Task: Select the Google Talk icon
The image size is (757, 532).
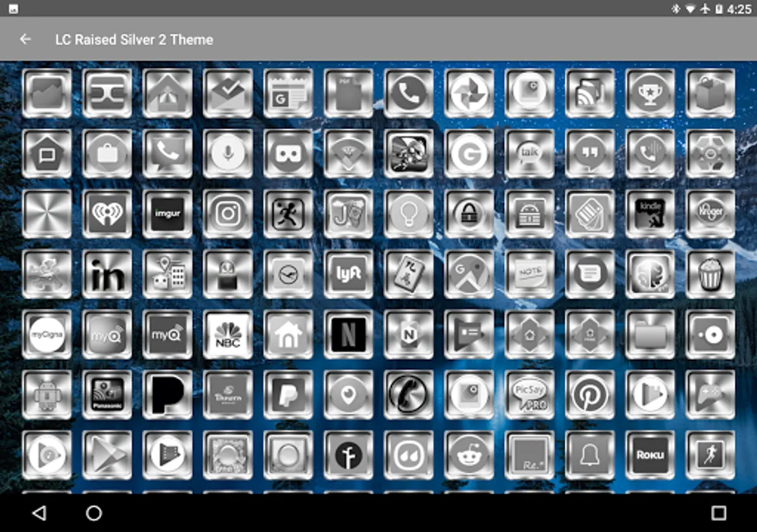Action: (529, 153)
